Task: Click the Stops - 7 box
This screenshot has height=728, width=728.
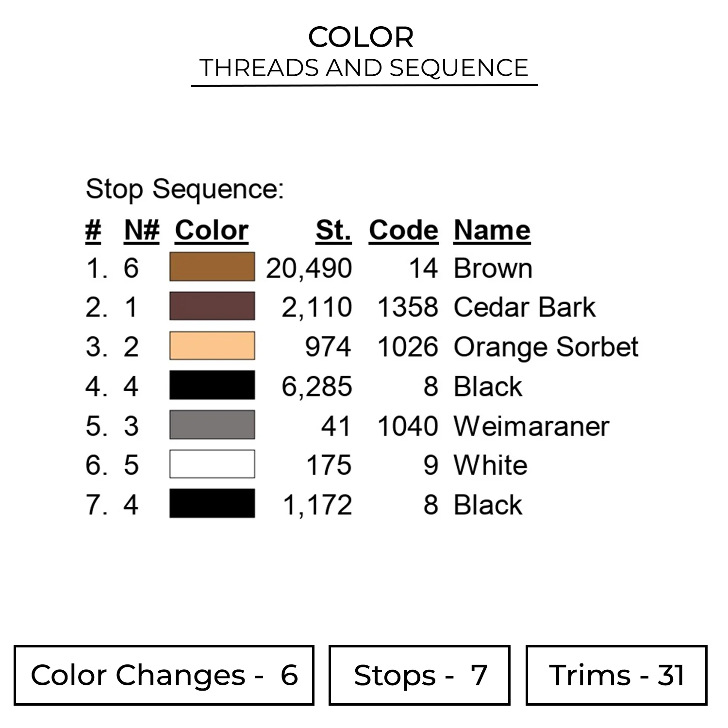Action: click(419, 675)
